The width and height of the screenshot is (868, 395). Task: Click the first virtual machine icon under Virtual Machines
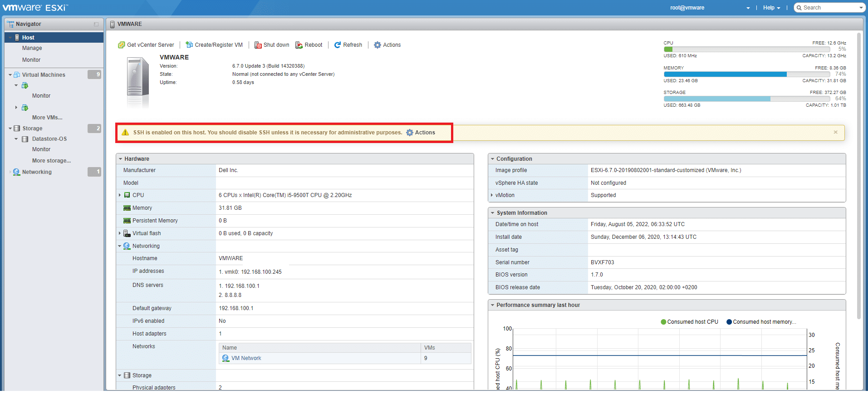(25, 85)
